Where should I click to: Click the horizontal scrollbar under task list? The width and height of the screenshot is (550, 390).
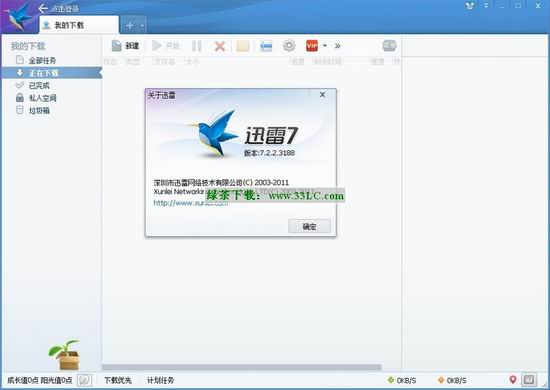(242, 367)
